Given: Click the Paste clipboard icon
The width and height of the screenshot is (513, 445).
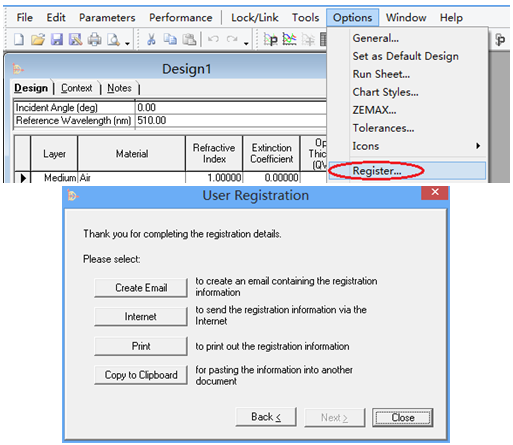Looking at the screenshot, I should 189,39.
